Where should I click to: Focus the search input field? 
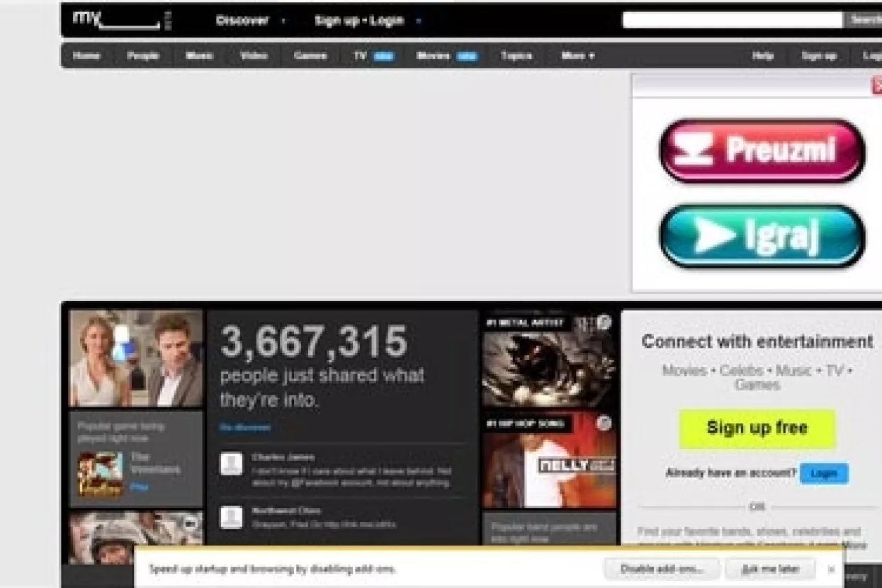click(x=733, y=20)
